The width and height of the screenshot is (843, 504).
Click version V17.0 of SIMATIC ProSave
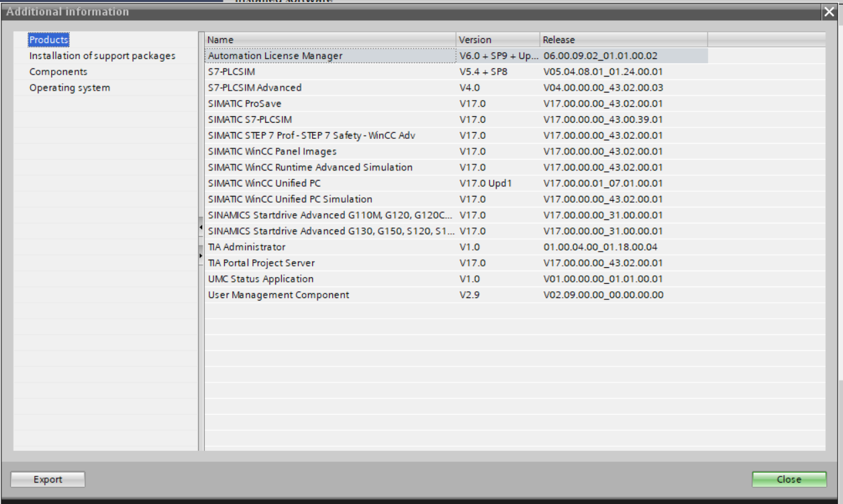[x=499, y=104]
